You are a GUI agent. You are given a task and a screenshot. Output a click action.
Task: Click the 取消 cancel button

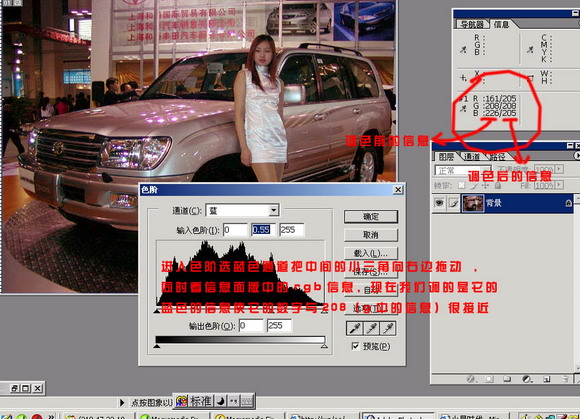[371, 235]
